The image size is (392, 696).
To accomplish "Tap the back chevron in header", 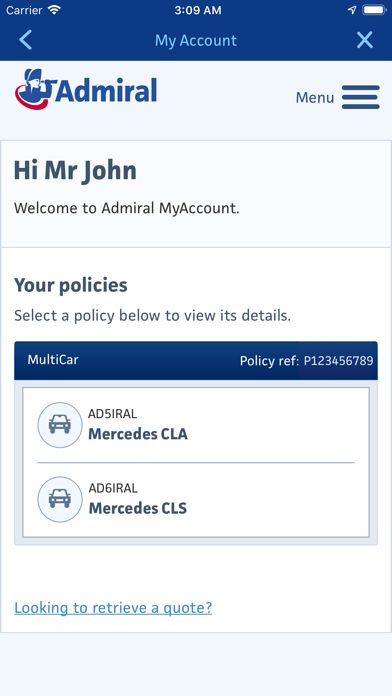I will click(25, 40).
